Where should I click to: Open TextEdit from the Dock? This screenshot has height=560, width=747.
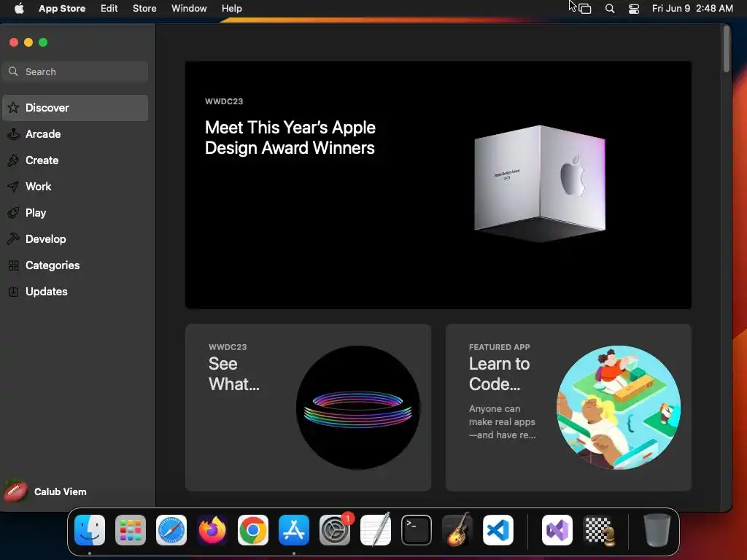[376, 529]
